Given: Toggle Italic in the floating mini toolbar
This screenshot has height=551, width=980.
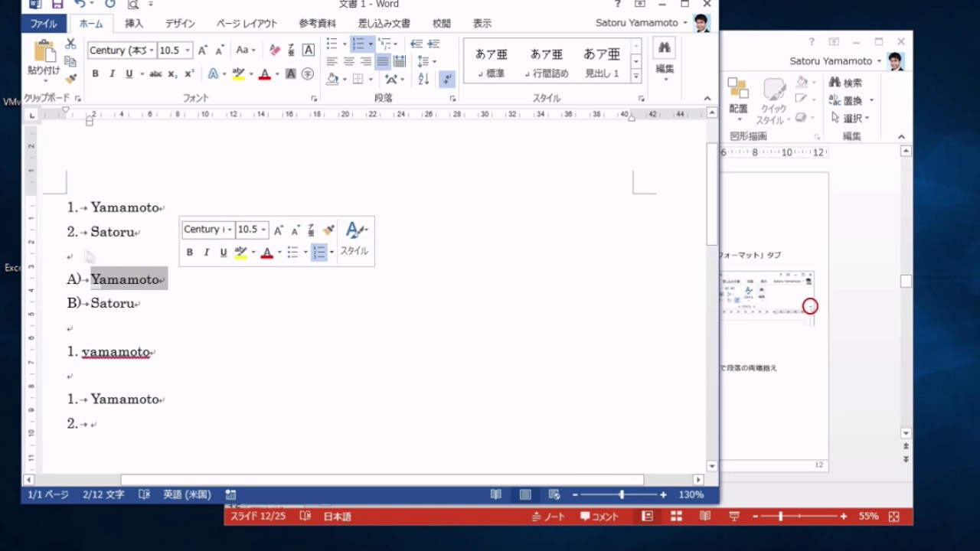Looking at the screenshot, I should 207,253.
